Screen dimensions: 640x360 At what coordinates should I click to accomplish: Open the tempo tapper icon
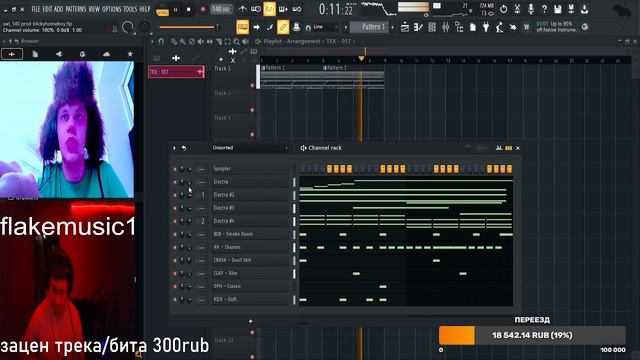pyautogui.click(x=500, y=27)
